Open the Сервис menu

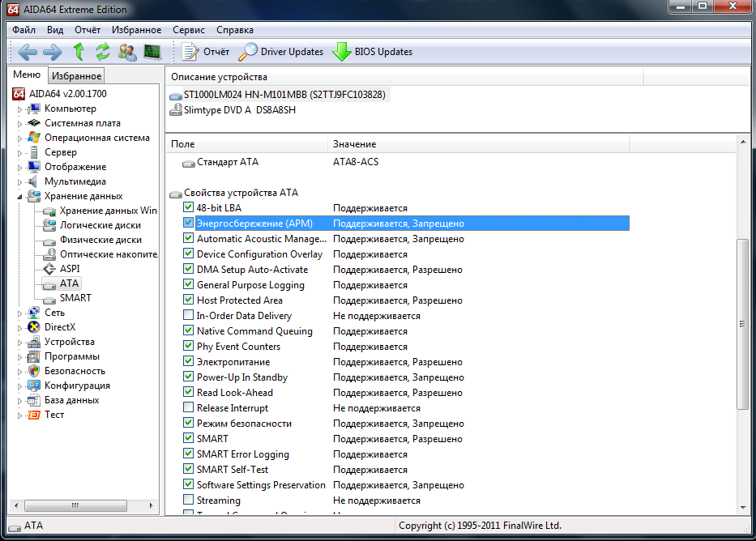coord(189,30)
